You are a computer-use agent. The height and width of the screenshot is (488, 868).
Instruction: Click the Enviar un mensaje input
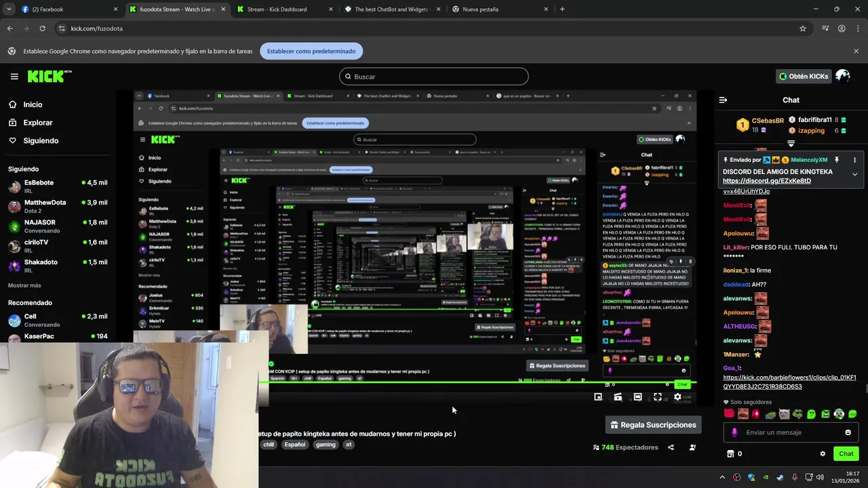(790, 432)
